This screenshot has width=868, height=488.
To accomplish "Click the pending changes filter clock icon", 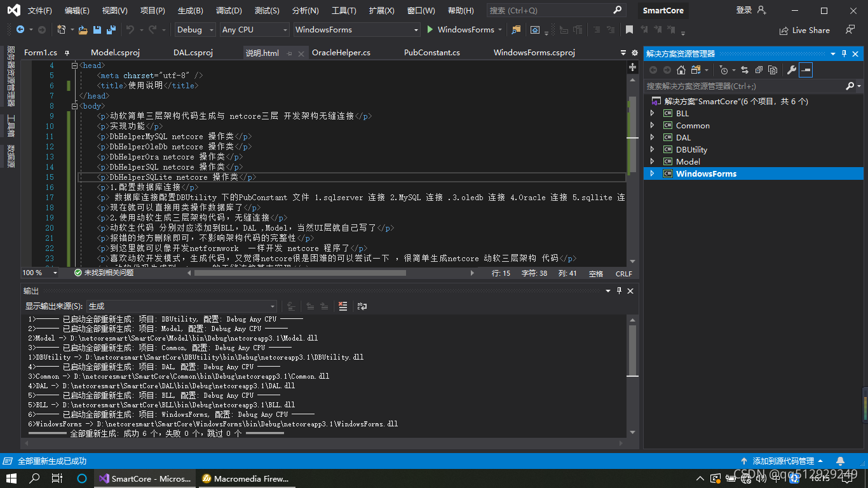I will (x=723, y=70).
